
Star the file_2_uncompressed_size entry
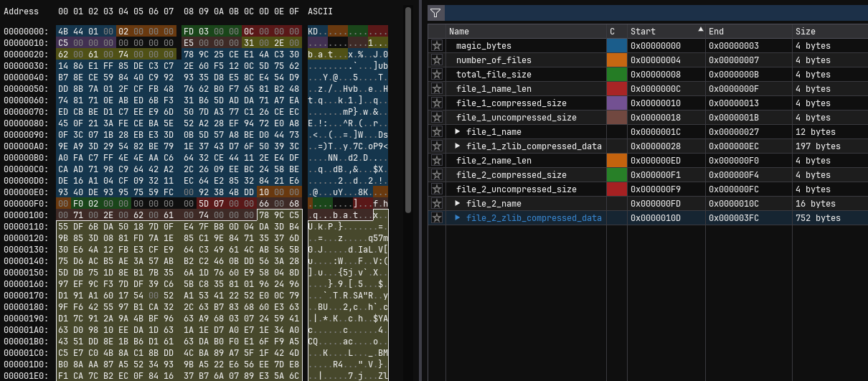click(x=436, y=189)
